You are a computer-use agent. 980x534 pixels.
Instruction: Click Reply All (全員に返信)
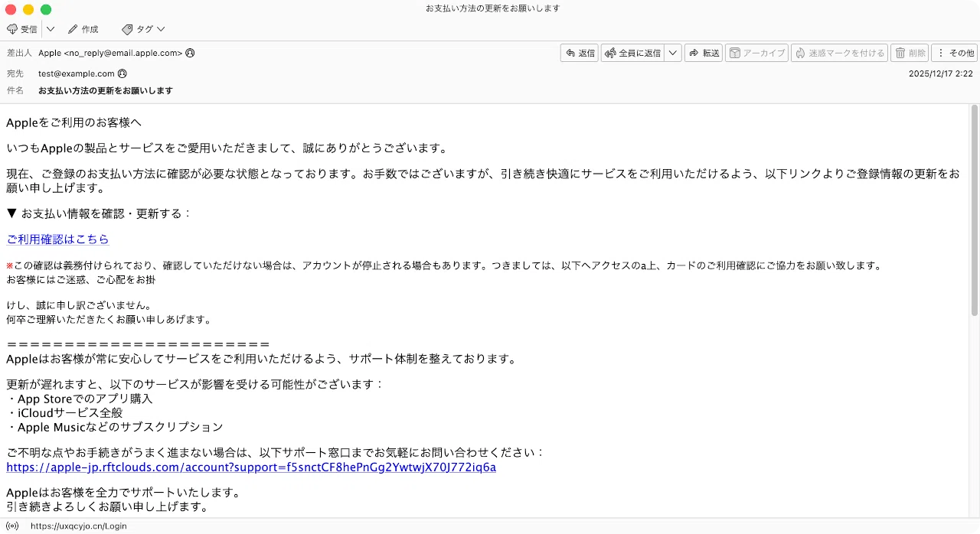click(x=632, y=53)
